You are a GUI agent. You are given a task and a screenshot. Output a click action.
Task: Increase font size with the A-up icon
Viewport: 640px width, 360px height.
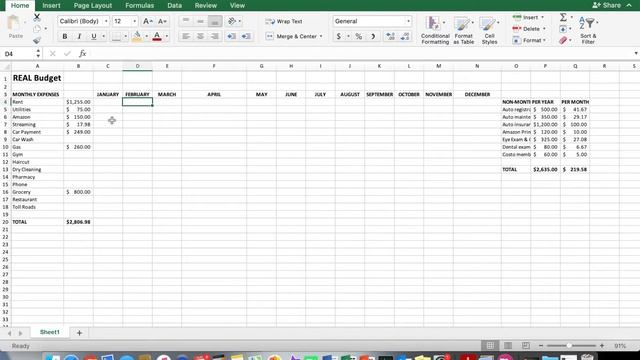[147, 21]
